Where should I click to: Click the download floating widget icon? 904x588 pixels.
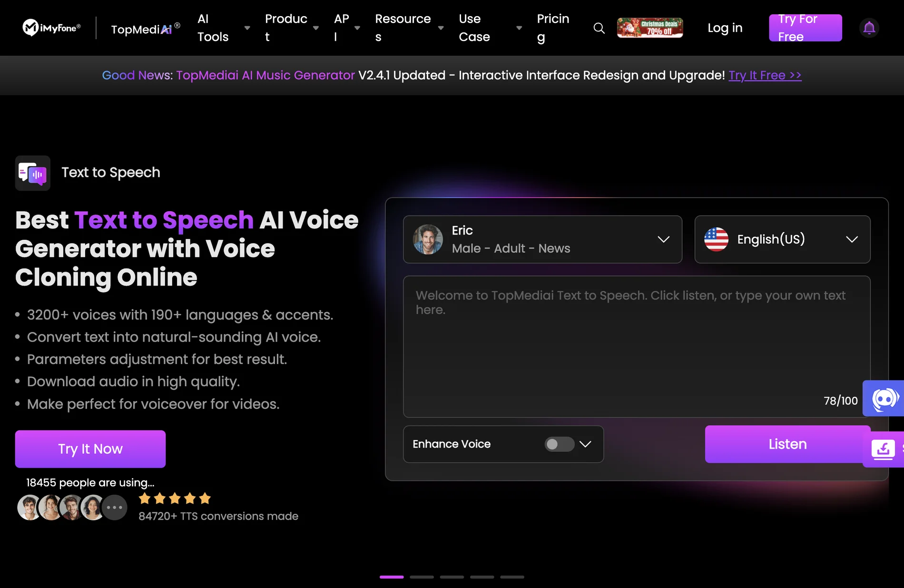(x=883, y=449)
